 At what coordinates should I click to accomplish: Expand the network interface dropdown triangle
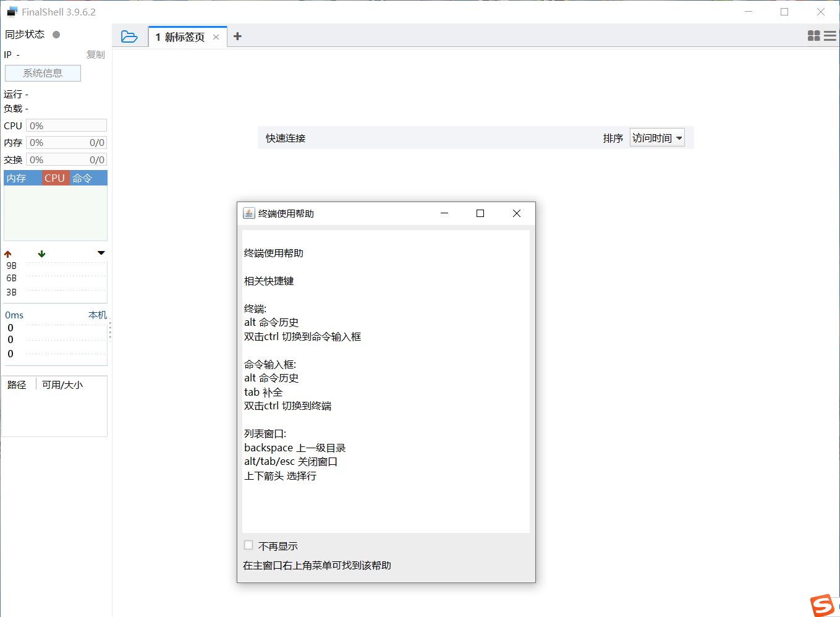coord(101,253)
